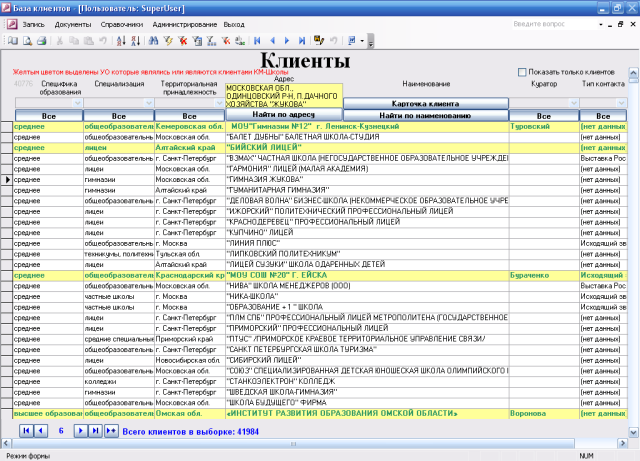This screenshot has width=640, height=461.
Task: Click the Paste clipboard icon
Action: click(x=88, y=40)
